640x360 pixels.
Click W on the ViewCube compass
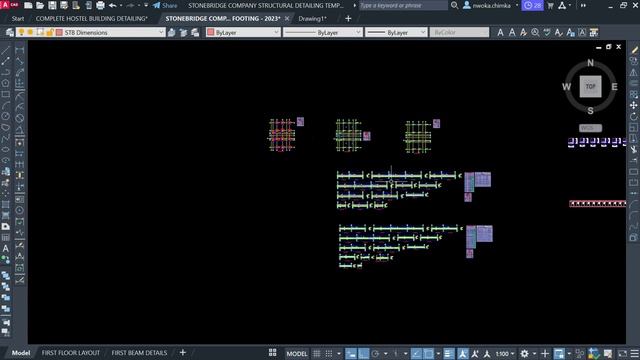[x=566, y=87]
